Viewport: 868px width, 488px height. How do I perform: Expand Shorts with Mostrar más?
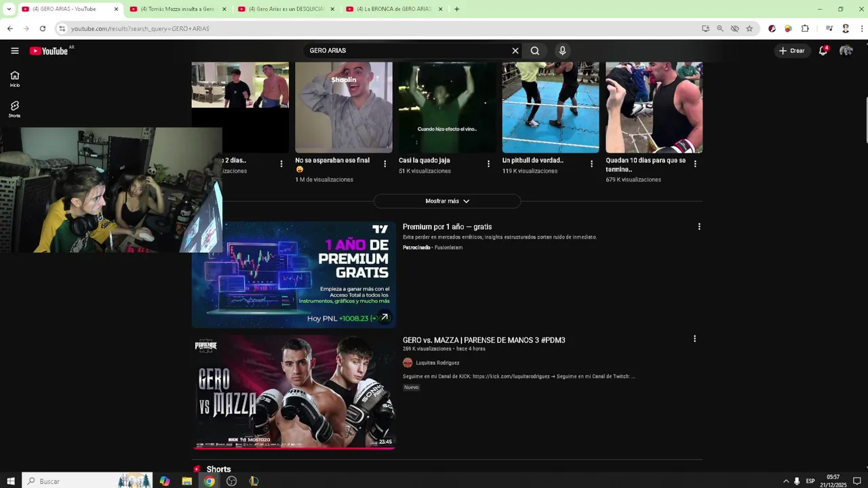click(x=447, y=201)
